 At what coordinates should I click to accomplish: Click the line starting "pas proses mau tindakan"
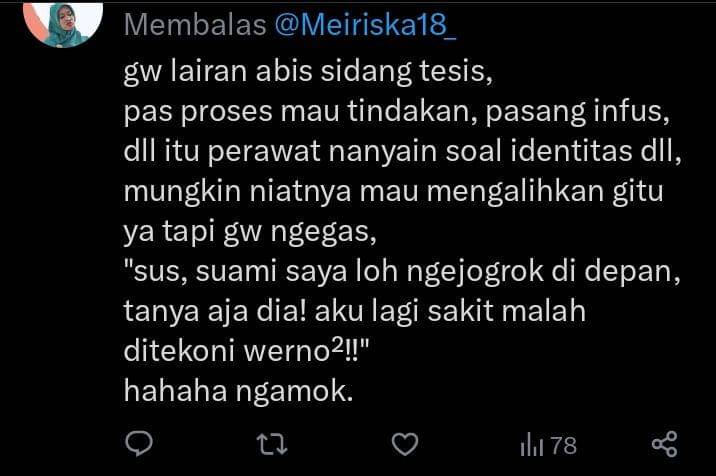396,112
